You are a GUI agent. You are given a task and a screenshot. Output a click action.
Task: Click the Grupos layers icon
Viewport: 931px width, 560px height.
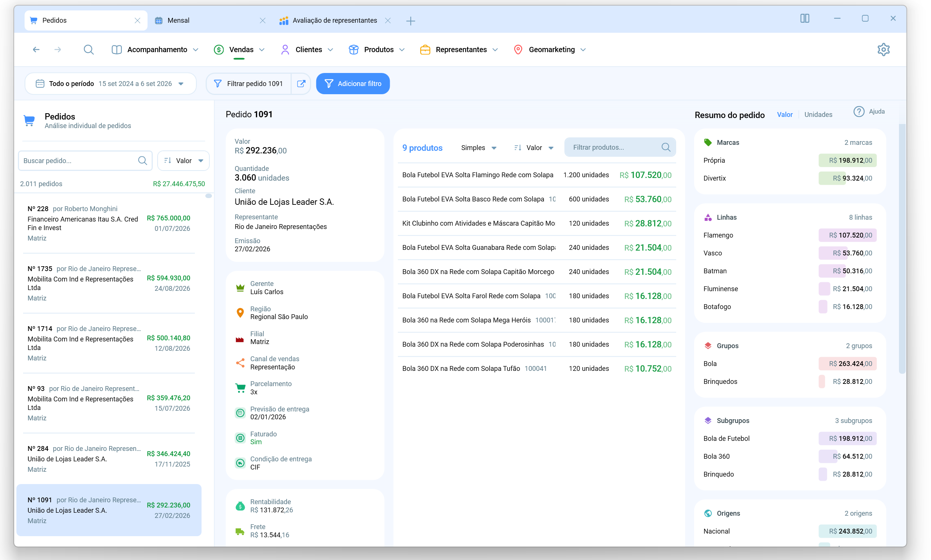(707, 346)
